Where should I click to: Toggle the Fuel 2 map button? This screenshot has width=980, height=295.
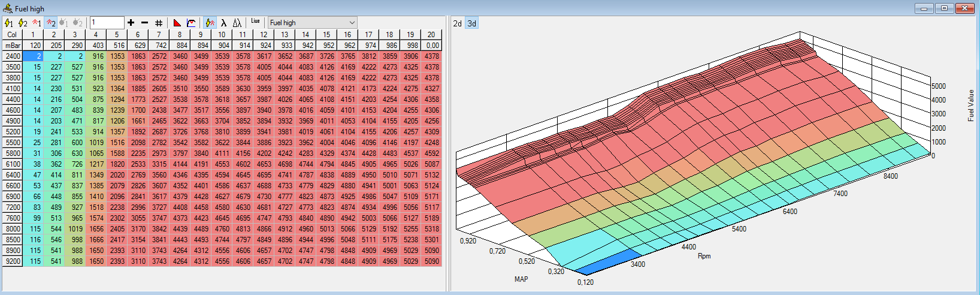[51, 23]
